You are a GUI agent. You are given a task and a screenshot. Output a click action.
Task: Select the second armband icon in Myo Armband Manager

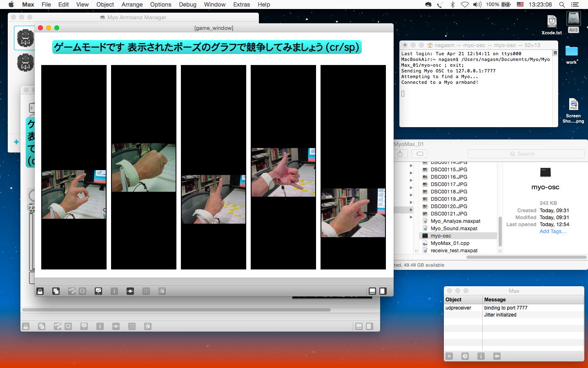25,63
